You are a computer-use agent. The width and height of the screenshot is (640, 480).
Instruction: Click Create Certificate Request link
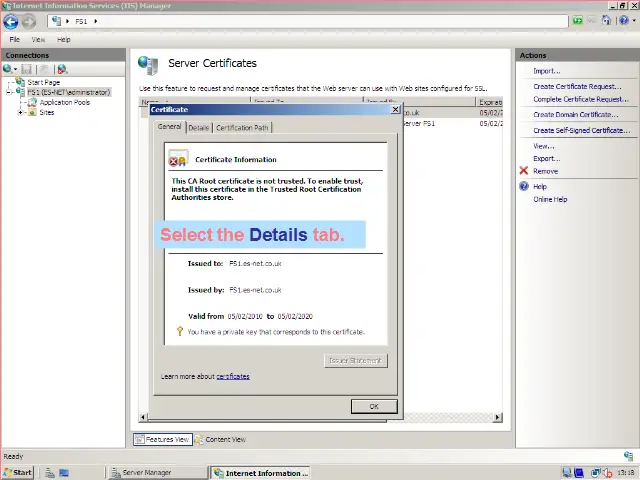click(x=577, y=87)
